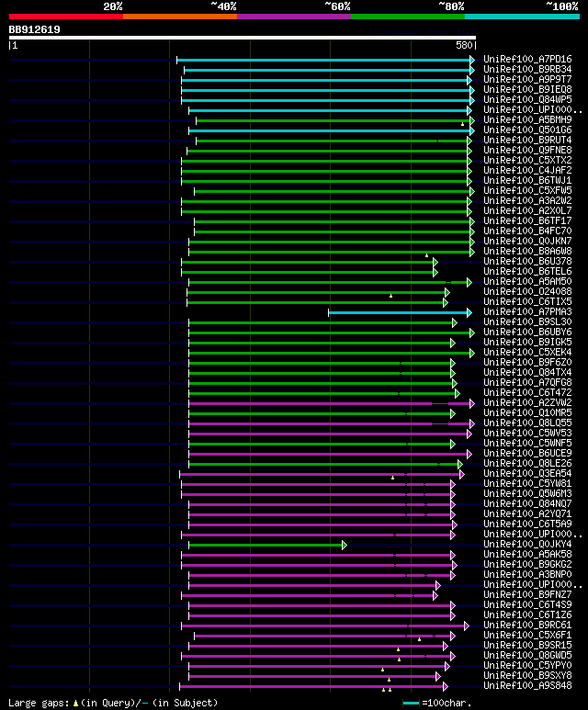Open the UniRef100_A5AK58 label

(527, 554)
